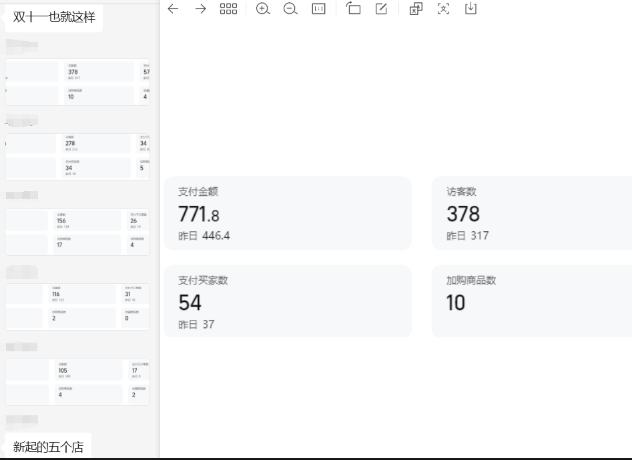Click the translate image icon
Image resolution: width=632 pixels, height=460 pixels.
tap(416, 9)
